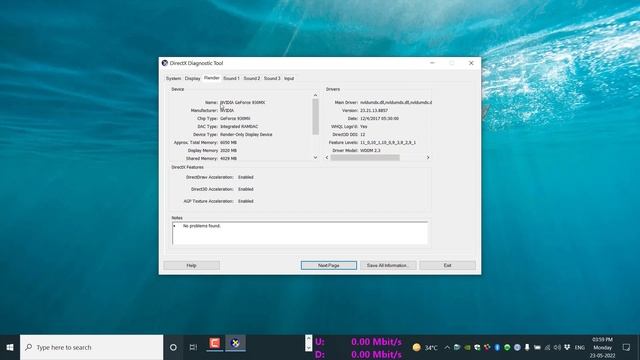Viewport: 640px width, 360px height.
Task: Open the Action Center notifications icon
Action: point(626,347)
